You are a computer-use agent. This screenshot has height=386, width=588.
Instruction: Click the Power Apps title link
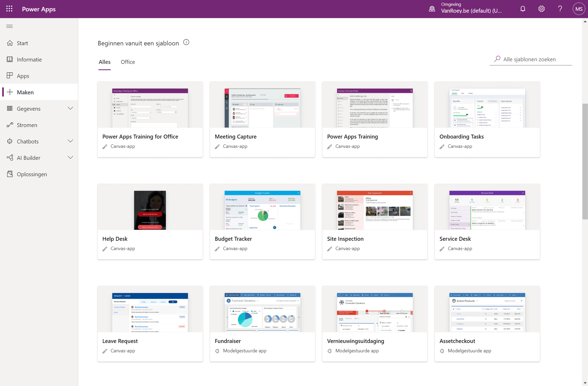(39, 9)
